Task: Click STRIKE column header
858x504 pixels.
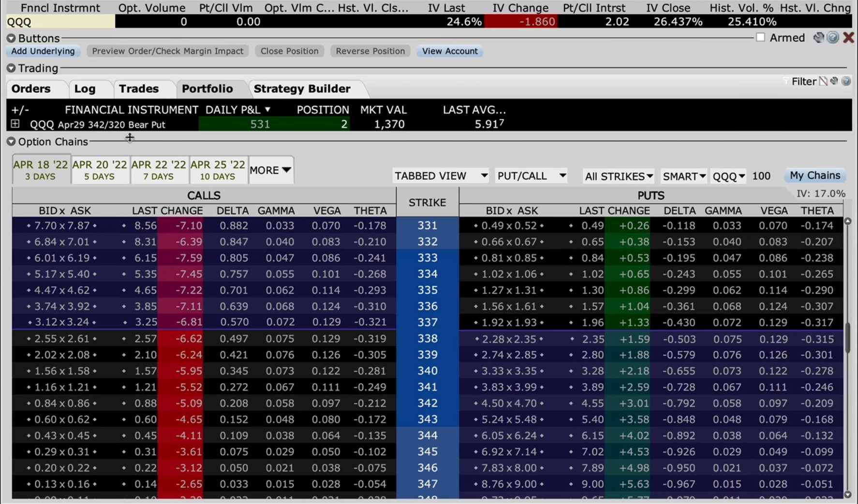Action: coord(428,202)
